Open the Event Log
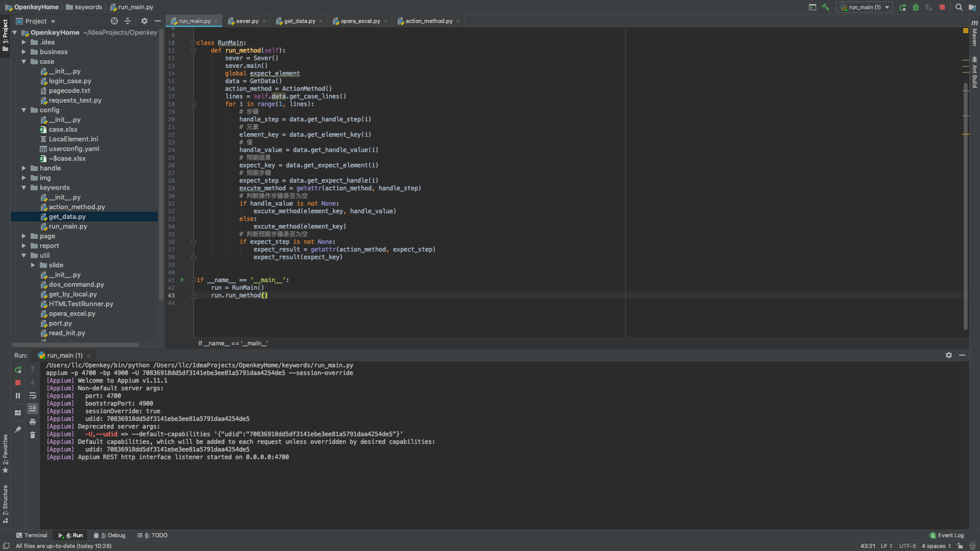 [x=947, y=535]
